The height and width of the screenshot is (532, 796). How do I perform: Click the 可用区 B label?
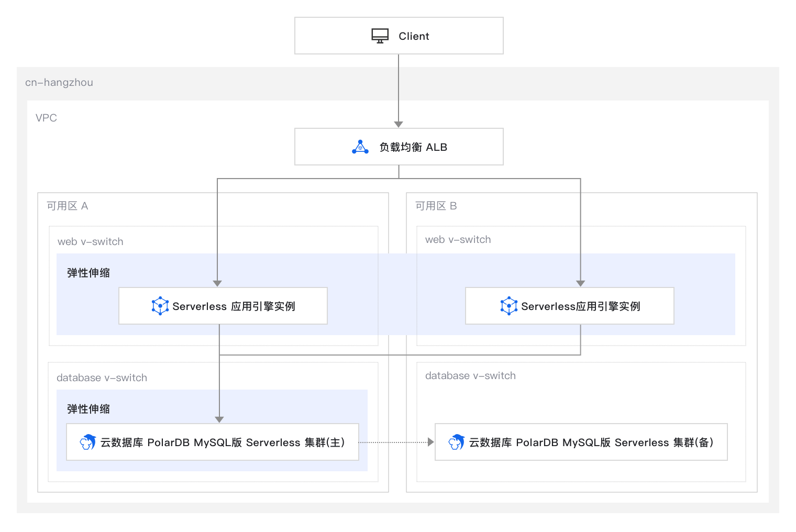tap(436, 206)
